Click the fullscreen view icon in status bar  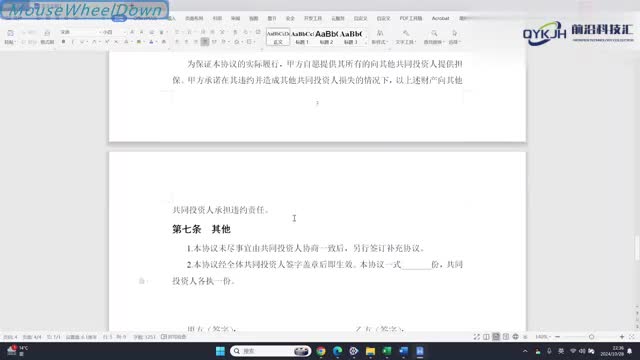[476, 337]
